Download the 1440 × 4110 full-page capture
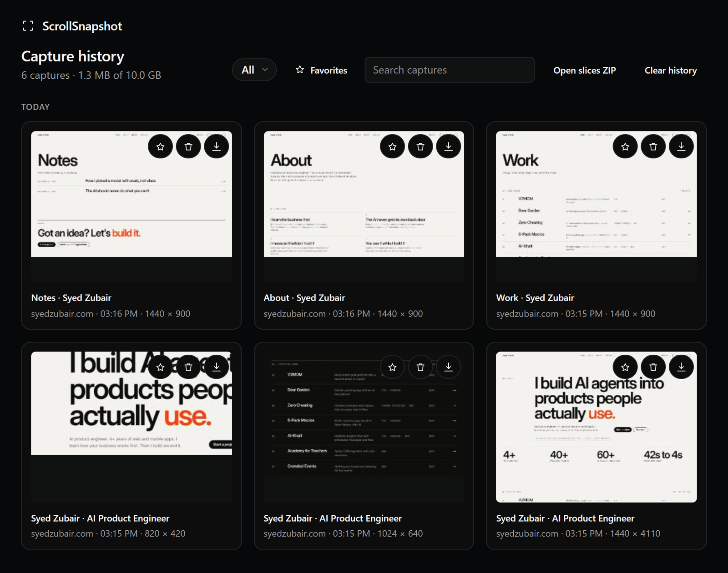 (682, 367)
